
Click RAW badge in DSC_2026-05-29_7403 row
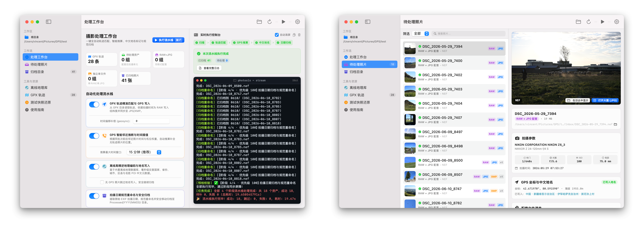tap(491, 91)
